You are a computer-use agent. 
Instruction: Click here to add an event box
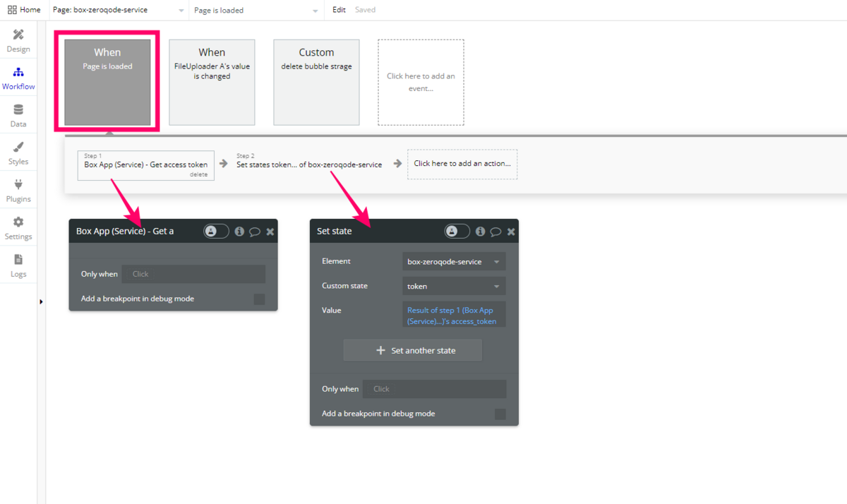click(421, 83)
